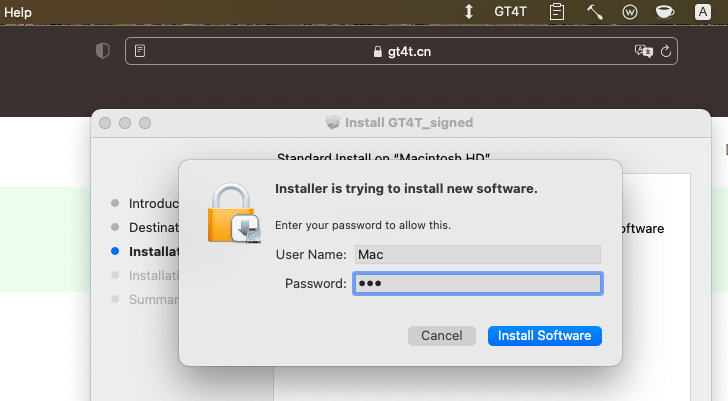Focus the Password input field
Screen dimensions: 728x401
point(477,284)
